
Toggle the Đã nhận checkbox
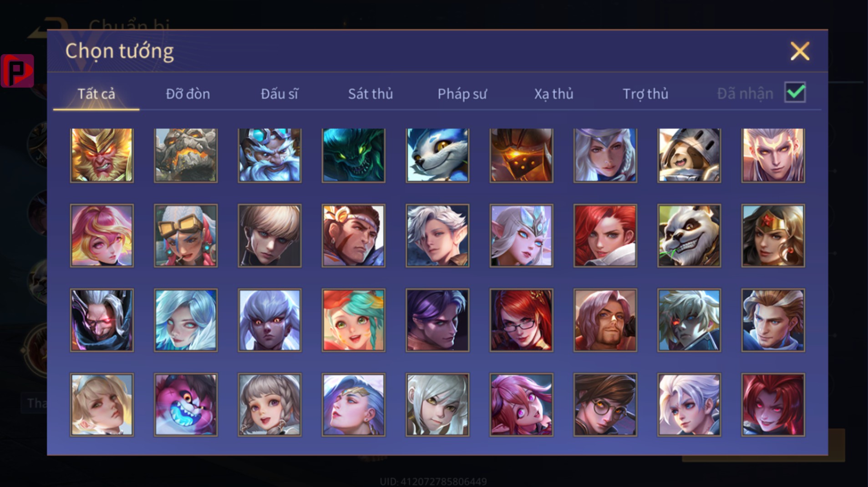[x=795, y=93]
